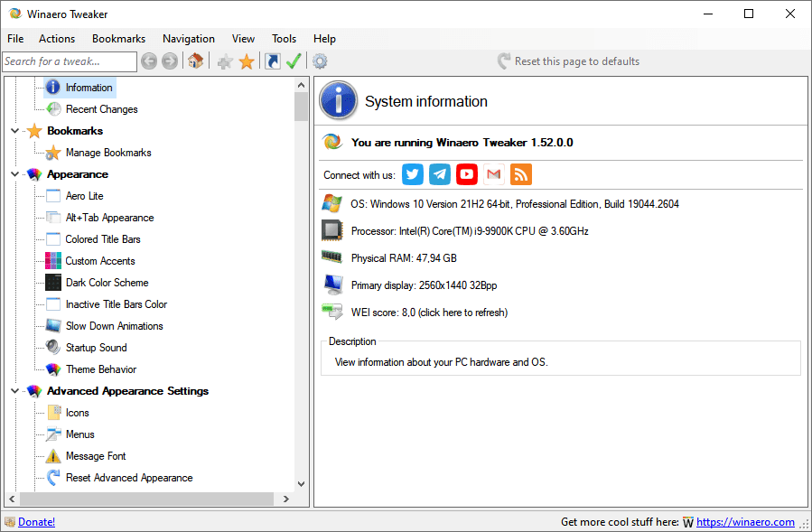Viewport: 812px width, 532px height.
Task: Click the green checkmark toolbar icon
Action: [x=294, y=61]
